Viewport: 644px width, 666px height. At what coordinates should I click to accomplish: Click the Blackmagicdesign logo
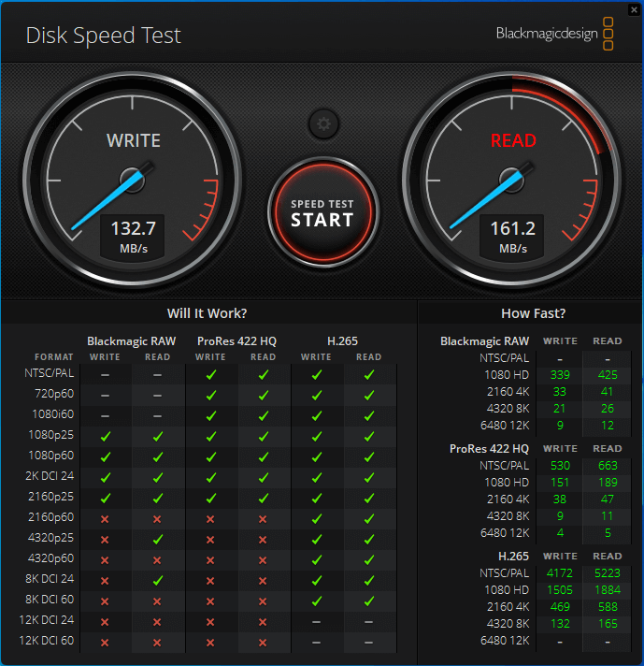(554, 34)
